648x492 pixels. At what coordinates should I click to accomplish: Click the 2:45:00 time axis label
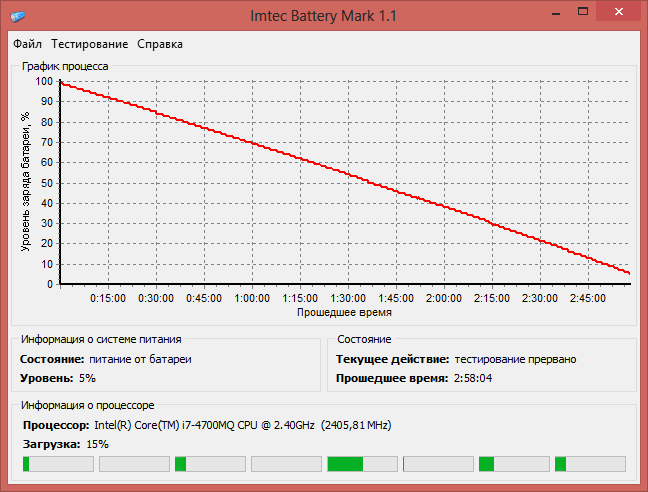click(588, 298)
